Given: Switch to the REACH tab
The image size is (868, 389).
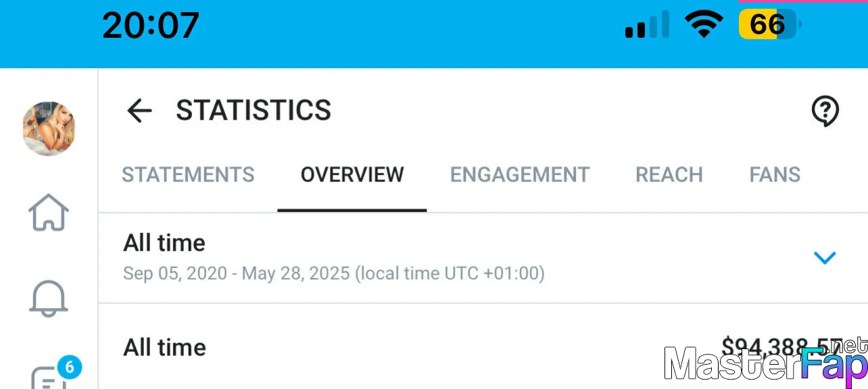Looking at the screenshot, I should 669,175.
